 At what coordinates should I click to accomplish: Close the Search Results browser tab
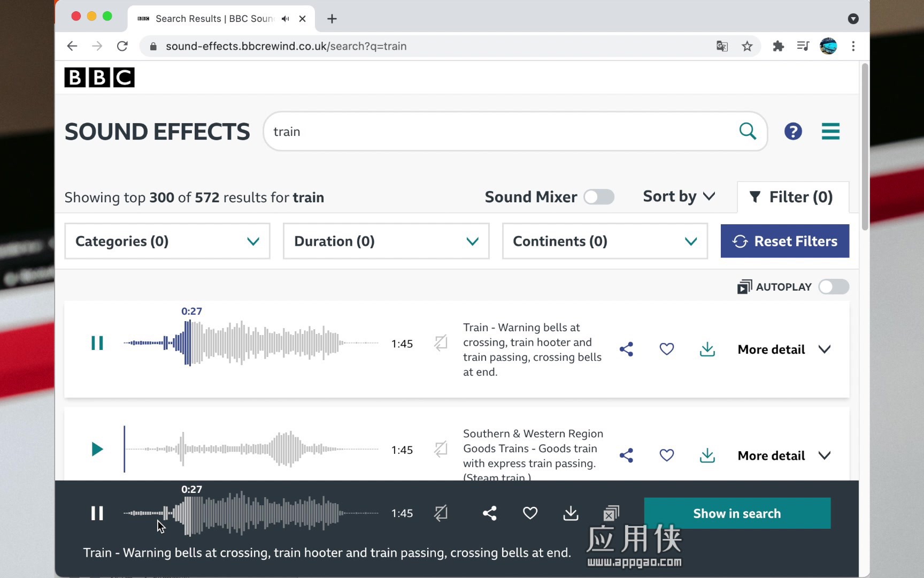tap(303, 19)
